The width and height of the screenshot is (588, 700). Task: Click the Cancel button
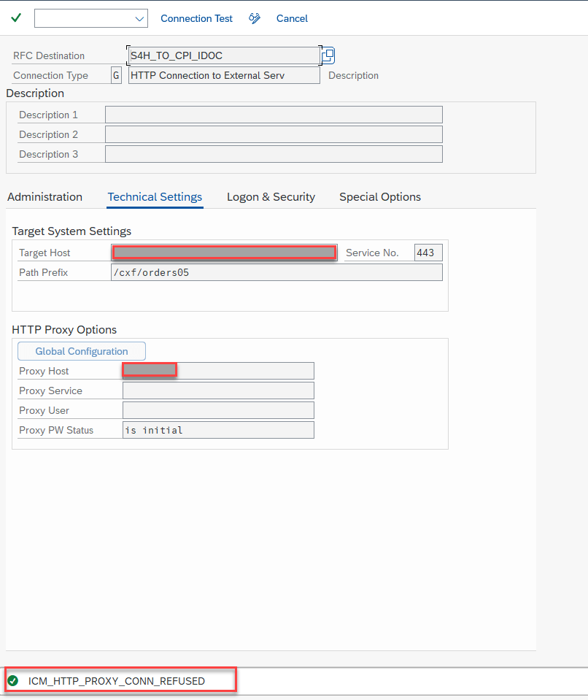coord(292,18)
